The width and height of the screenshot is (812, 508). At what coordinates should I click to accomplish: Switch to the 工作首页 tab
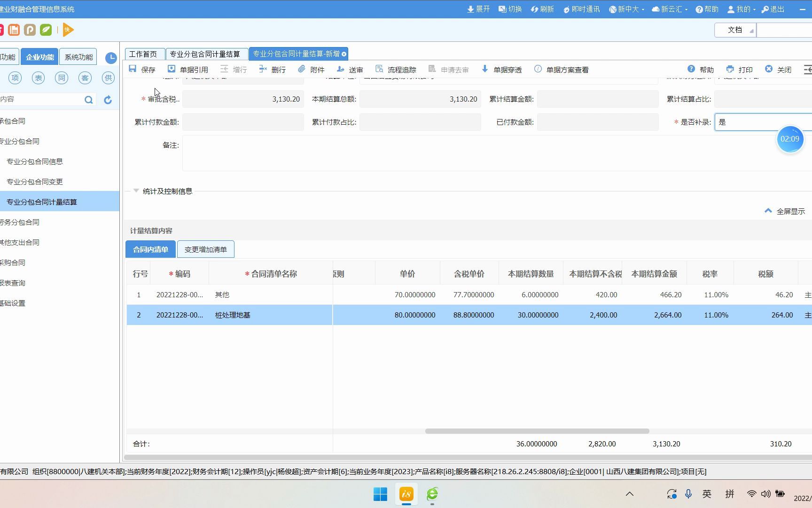(x=144, y=54)
